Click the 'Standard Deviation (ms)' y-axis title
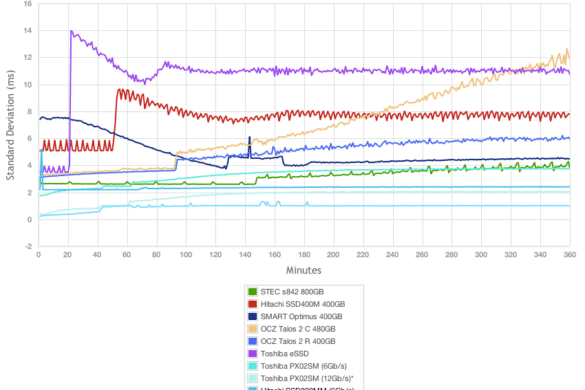Viewport: 585px width, 390px height. pyautogui.click(x=10, y=125)
